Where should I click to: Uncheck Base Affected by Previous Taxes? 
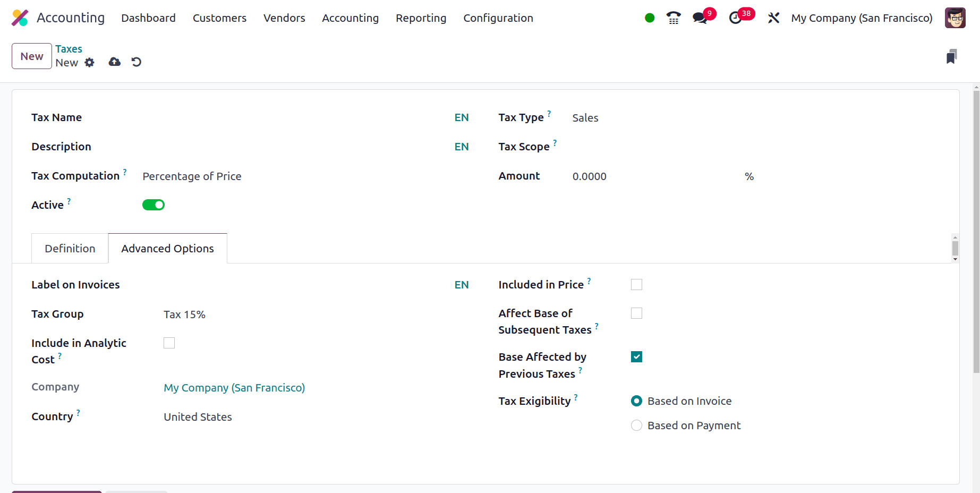coord(636,357)
